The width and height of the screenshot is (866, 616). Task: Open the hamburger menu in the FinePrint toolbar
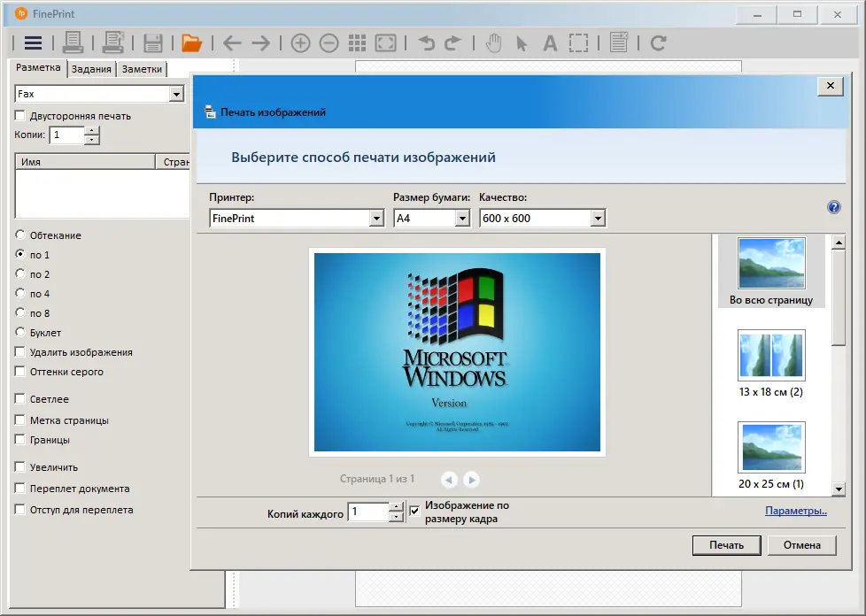click(33, 43)
